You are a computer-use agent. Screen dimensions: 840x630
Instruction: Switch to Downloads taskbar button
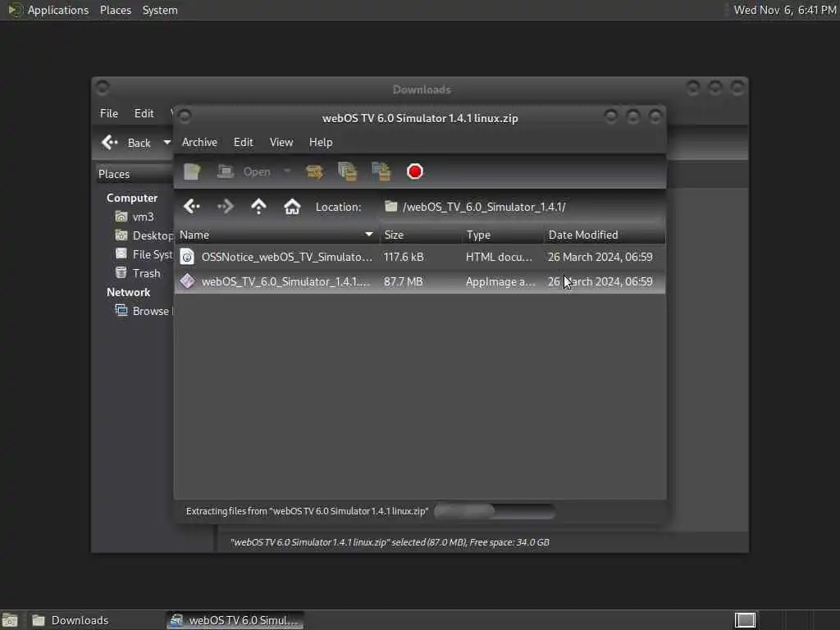click(x=94, y=620)
